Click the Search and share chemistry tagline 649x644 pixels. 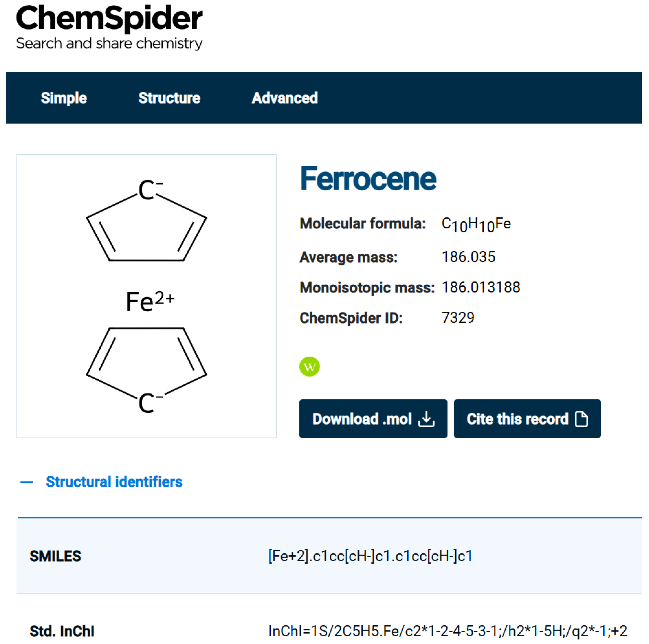click(x=109, y=44)
